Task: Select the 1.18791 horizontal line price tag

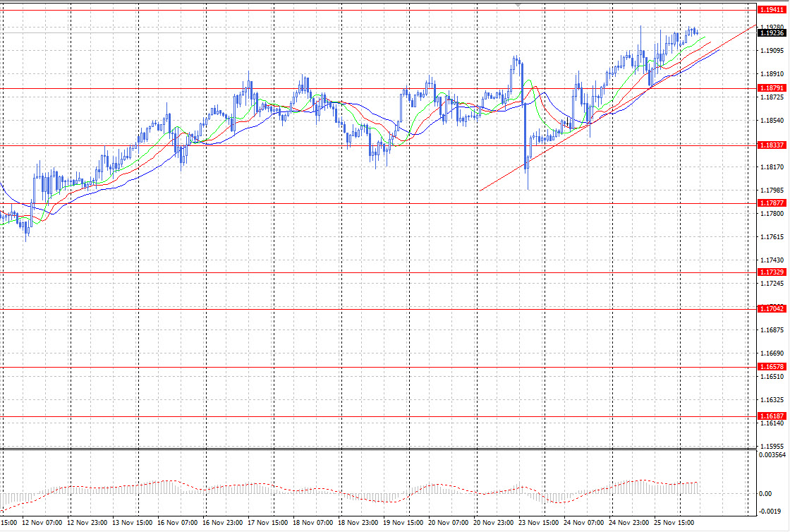Action: click(772, 88)
